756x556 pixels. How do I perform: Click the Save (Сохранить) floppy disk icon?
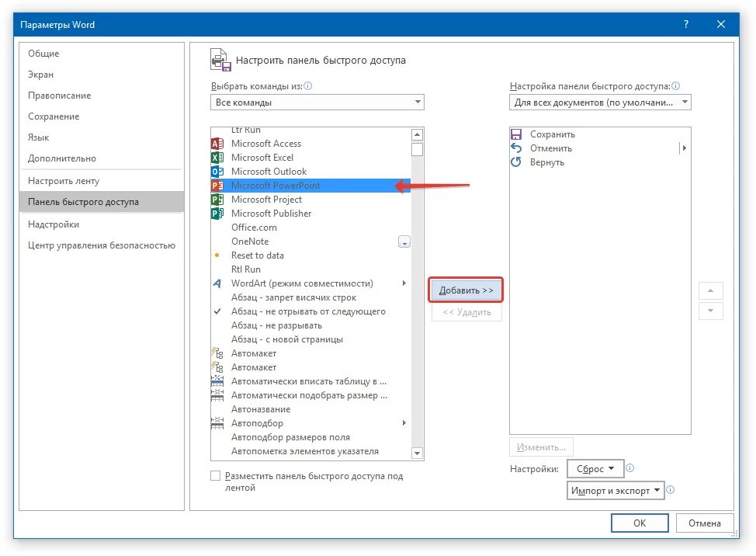point(516,134)
